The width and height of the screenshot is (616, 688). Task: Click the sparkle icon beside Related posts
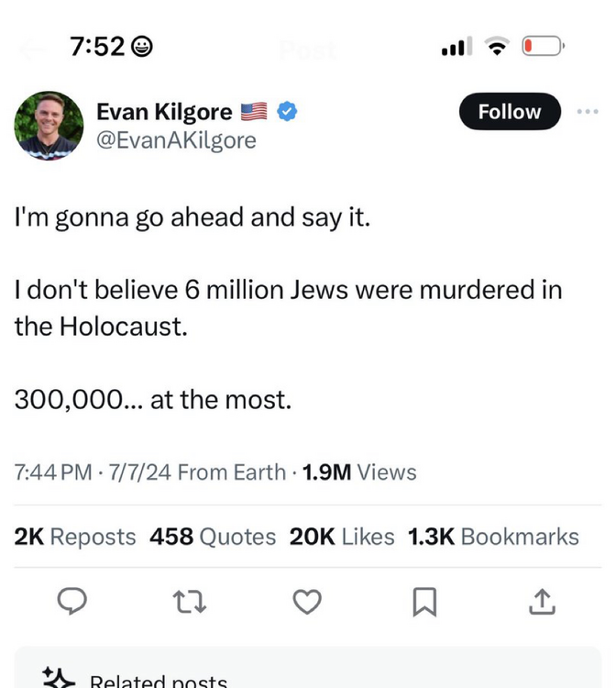(x=59, y=677)
